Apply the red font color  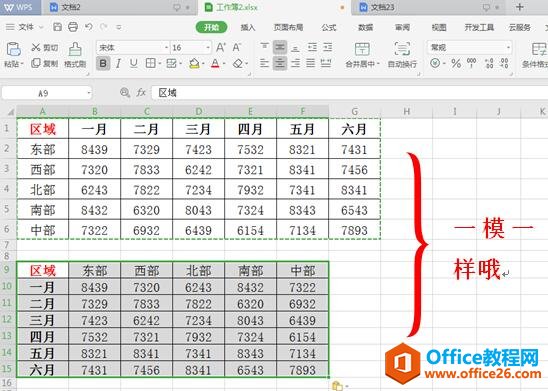(x=215, y=63)
